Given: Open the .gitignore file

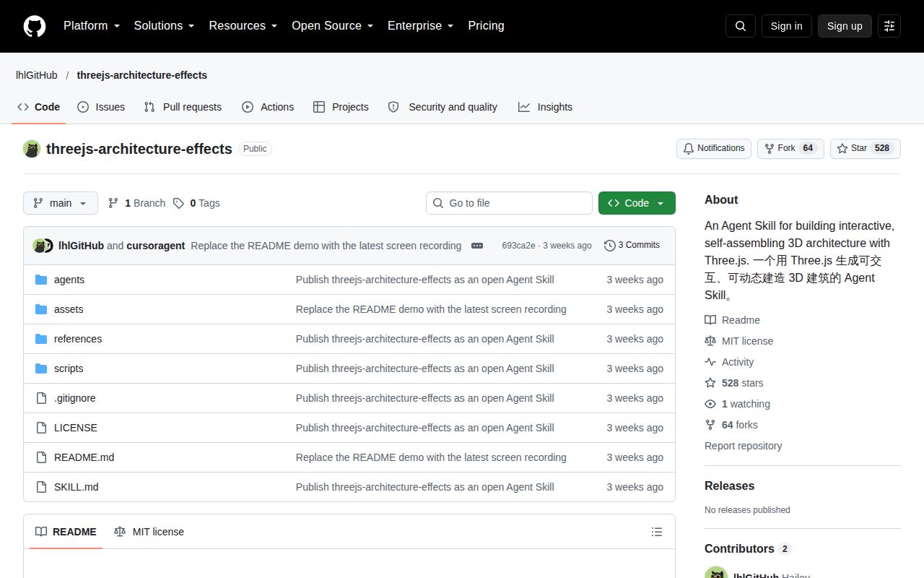Looking at the screenshot, I should (x=75, y=398).
